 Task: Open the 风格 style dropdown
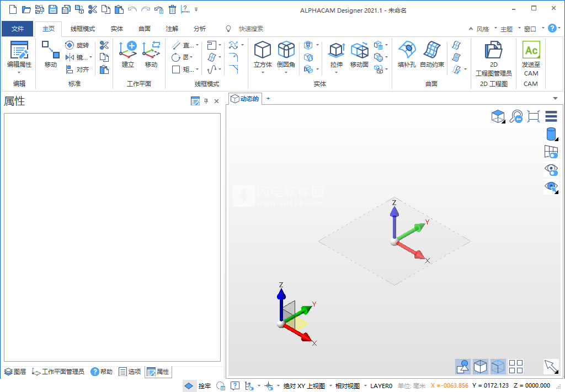coord(485,29)
